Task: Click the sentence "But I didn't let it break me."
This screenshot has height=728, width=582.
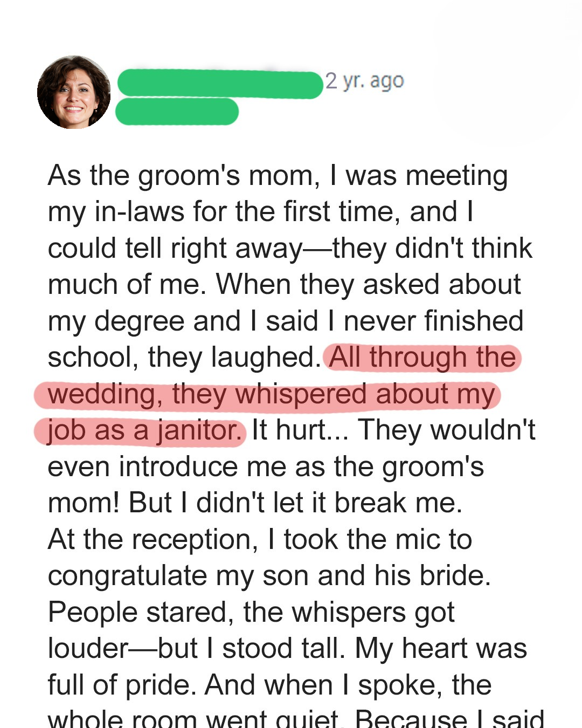Action: (x=295, y=503)
